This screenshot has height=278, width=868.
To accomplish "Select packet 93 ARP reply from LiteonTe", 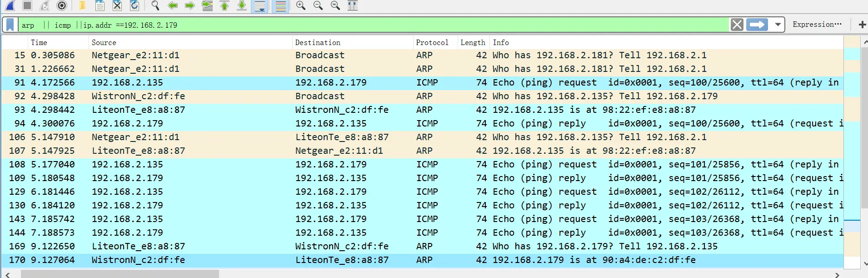I will click(x=422, y=110).
